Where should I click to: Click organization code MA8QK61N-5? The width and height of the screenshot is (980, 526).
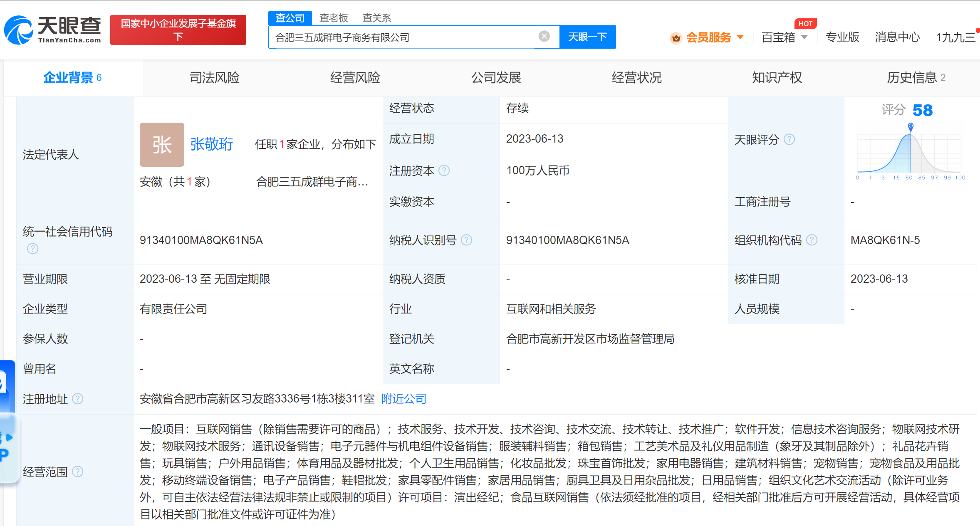point(885,240)
